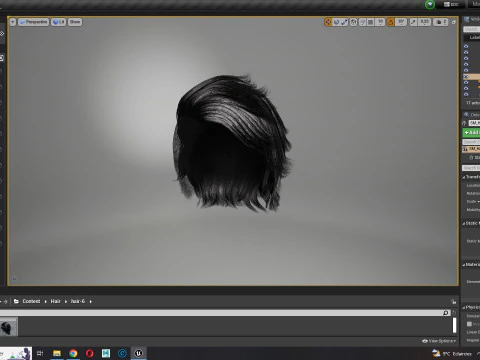The width and height of the screenshot is (480, 360).
Task: Toggle the eye icon on highlighted outliner row
Action: [x=466, y=76]
